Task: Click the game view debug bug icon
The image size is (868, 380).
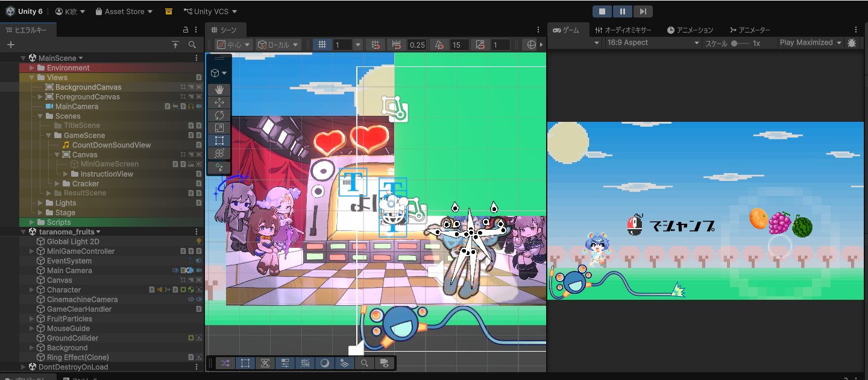Action: coord(852,43)
